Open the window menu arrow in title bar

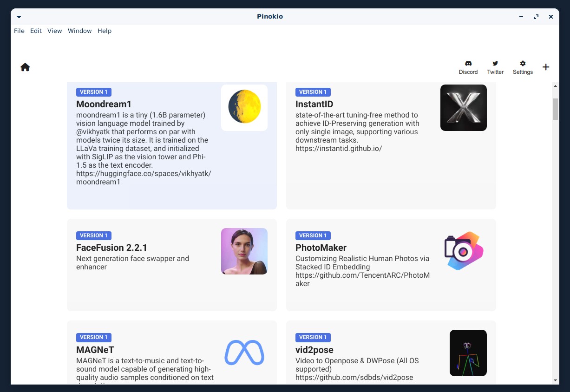[19, 17]
